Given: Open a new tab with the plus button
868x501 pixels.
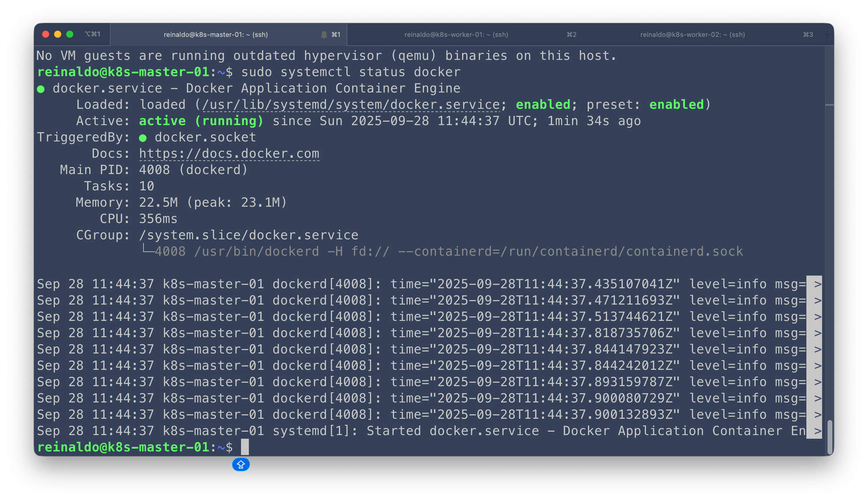Looking at the screenshot, I should [827, 35].
